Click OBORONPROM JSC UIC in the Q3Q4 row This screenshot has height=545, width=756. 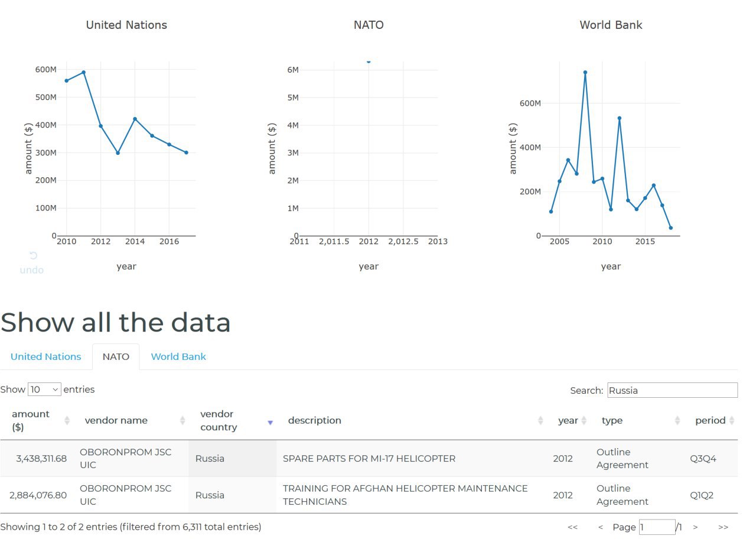tap(126, 458)
